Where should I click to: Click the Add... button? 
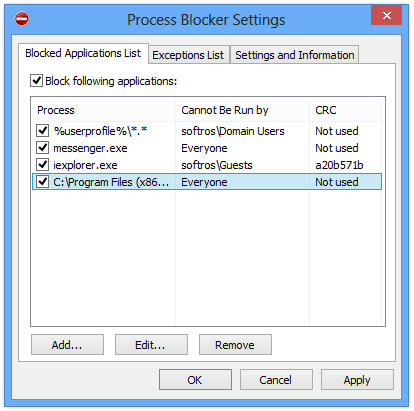coord(67,345)
